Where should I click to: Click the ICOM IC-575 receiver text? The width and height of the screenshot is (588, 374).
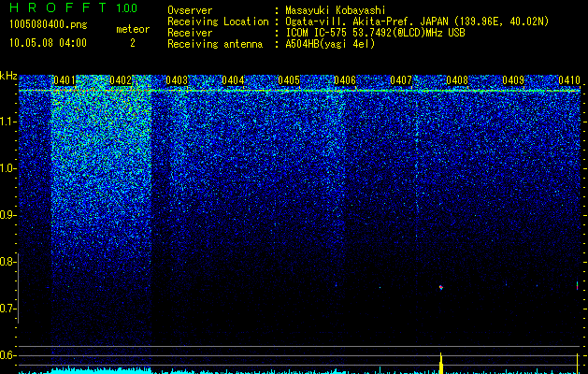(375, 33)
